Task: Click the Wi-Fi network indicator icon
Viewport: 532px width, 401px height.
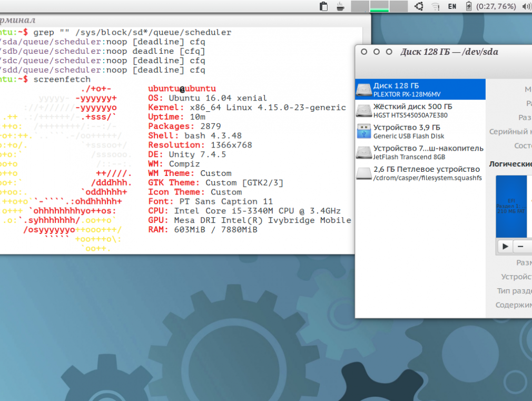Action: pos(436,6)
